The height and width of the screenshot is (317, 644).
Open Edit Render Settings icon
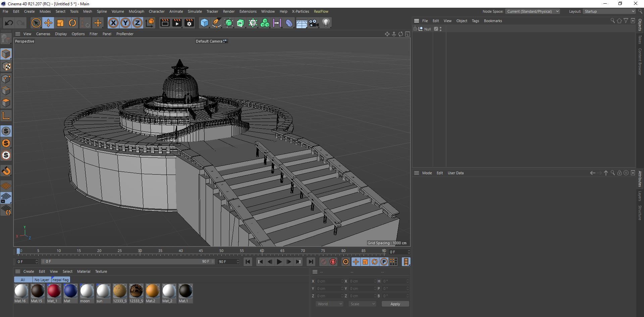pyautogui.click(x=189, y=23)
